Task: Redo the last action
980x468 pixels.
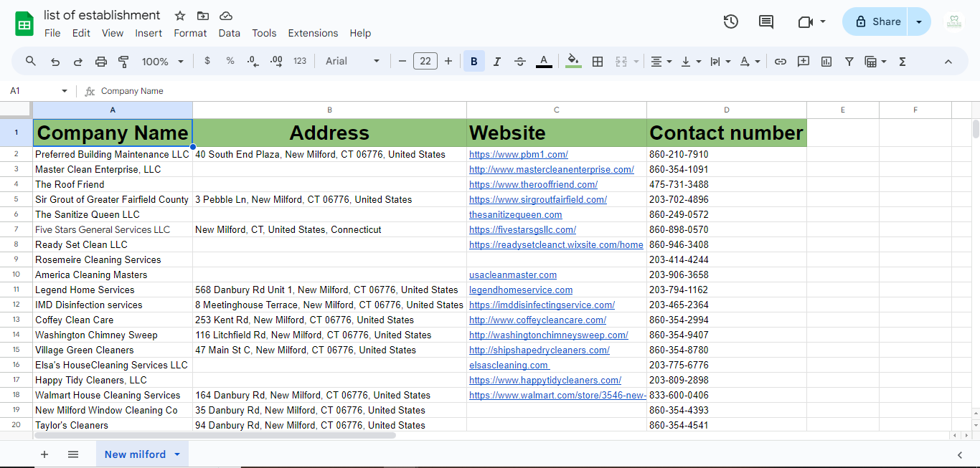Action: 78,62
